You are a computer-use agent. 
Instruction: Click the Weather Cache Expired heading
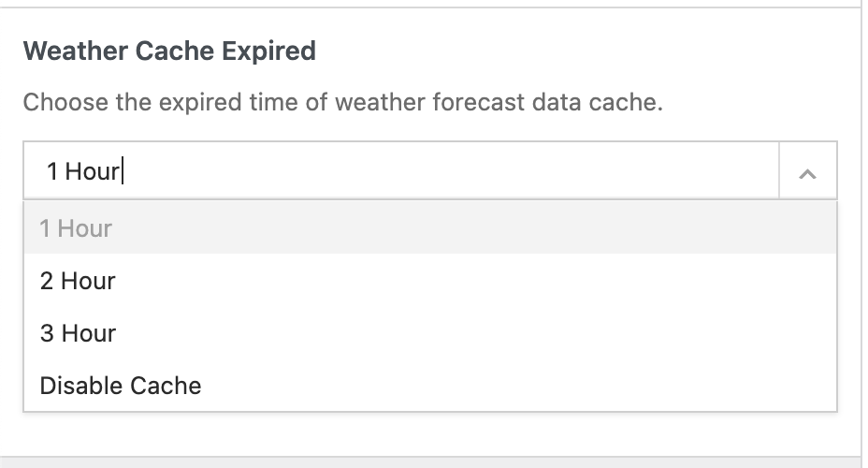[169, 51]
